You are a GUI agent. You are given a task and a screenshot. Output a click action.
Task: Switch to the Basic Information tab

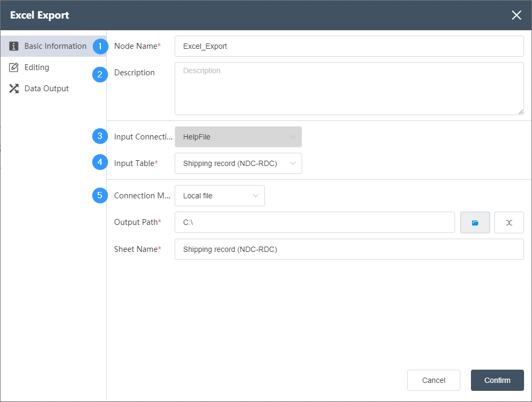tap(53, 46)
